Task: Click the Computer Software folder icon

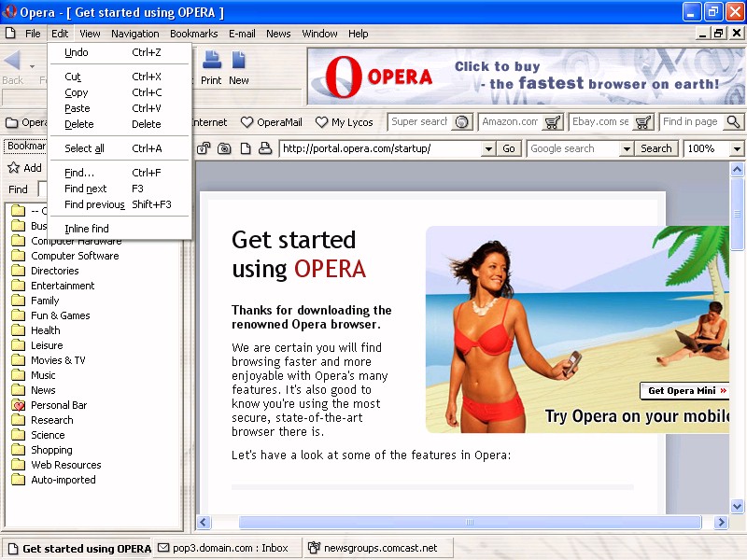Action: coord(18,256)
